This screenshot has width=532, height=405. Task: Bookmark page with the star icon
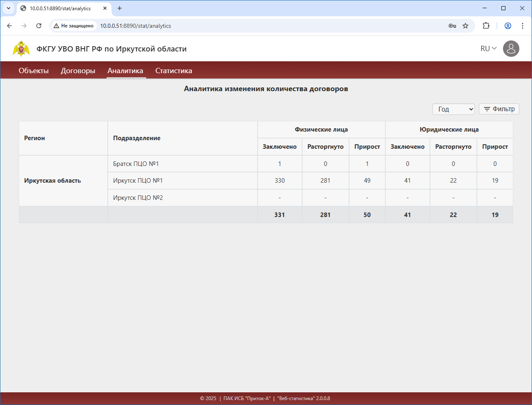tap(465, 26)
